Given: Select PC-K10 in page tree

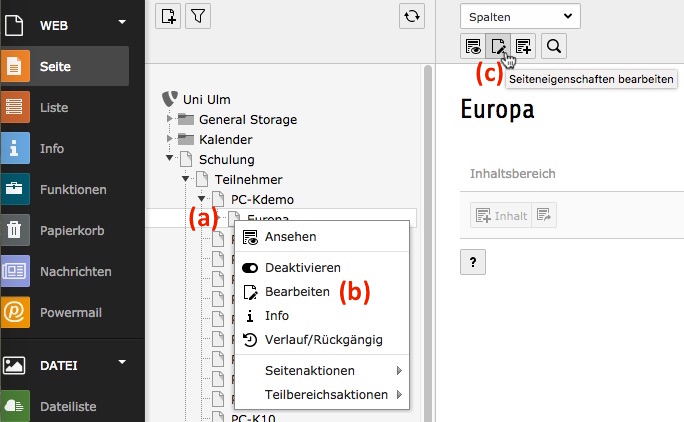Looking at the screenshot, I should pyautogui.click(x=253, y=417).
